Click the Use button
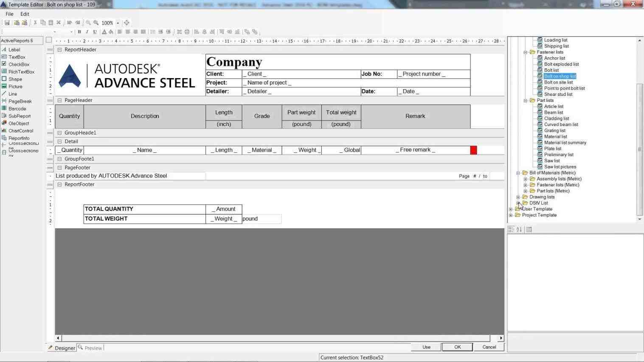The height and width of the screenshot is (362, 644). [x=426, y=347]
